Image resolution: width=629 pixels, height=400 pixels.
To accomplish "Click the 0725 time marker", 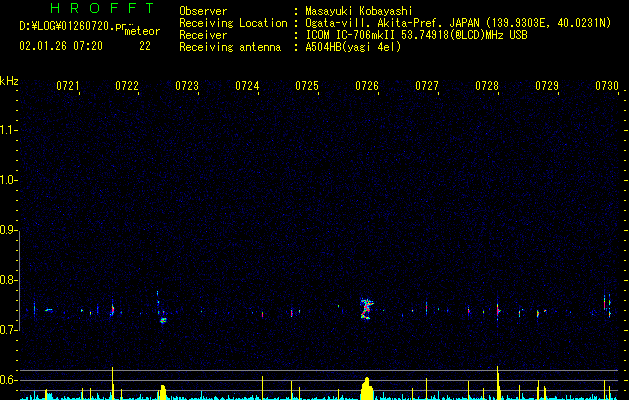I will [307, 86].
